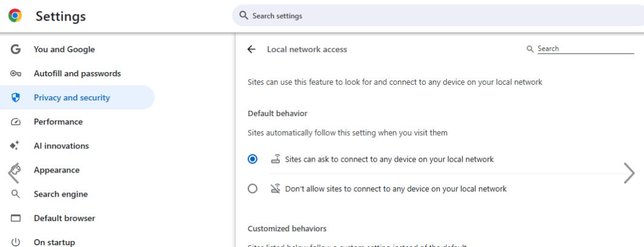Click the Default browser window icon
The height and width of the screenshot is (247, 644).
click(x=16, y=219)
